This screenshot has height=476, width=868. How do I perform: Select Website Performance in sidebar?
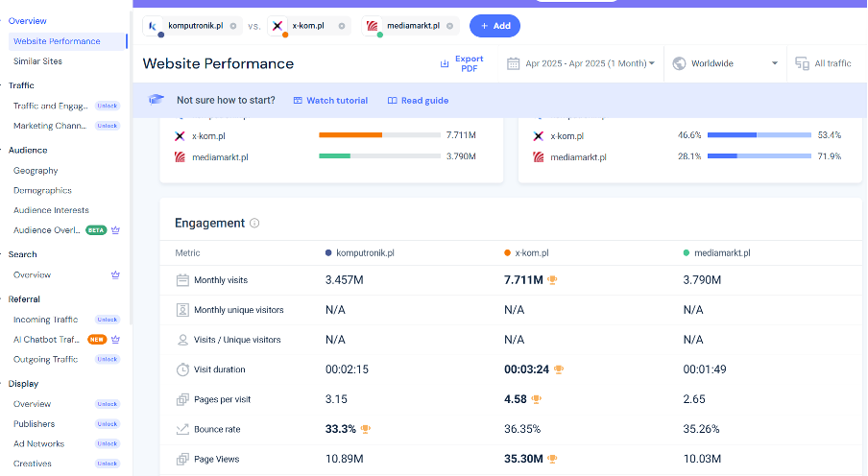pyautogui.click(x=67, y=41)
